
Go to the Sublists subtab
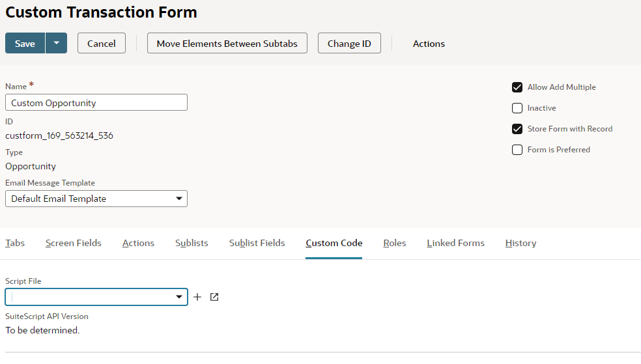pyautogui.click(x=192, y=243)
